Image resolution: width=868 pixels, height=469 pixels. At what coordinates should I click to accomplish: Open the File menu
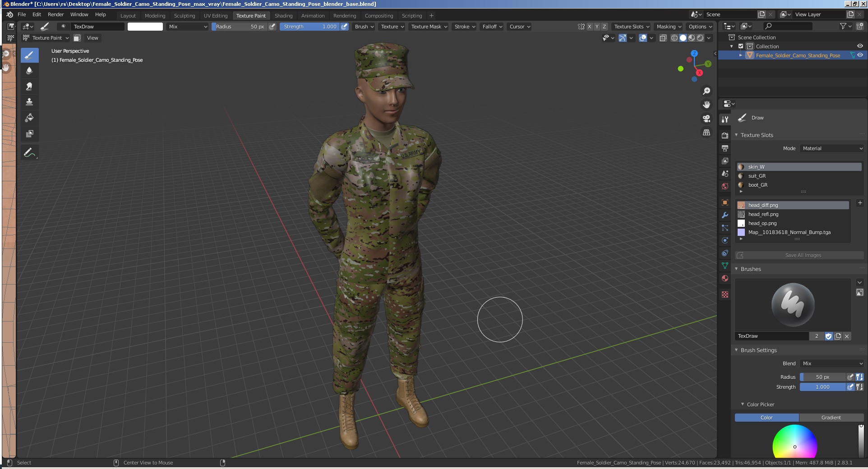pos(22,14)
